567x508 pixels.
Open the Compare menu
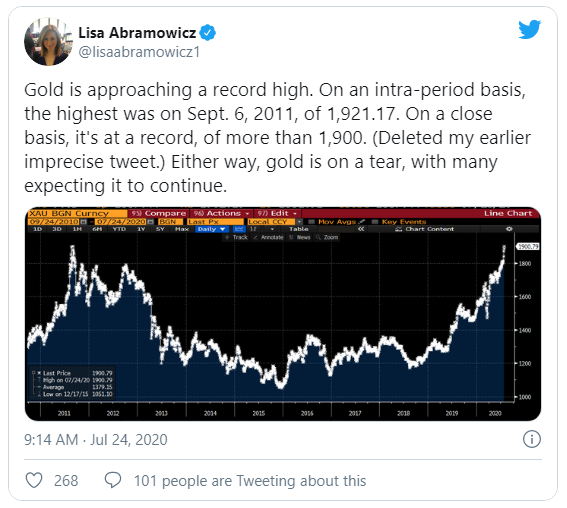[158, 213]
